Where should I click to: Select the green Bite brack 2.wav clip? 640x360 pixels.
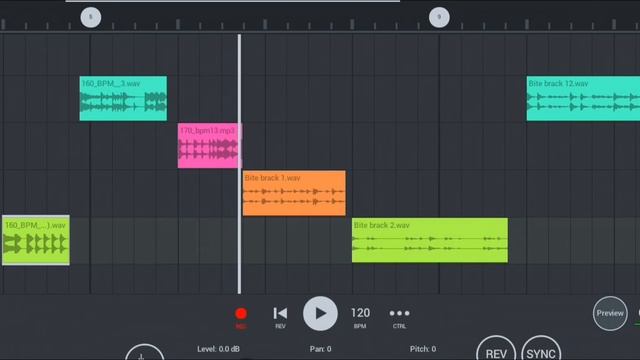[x=430, y=240]
